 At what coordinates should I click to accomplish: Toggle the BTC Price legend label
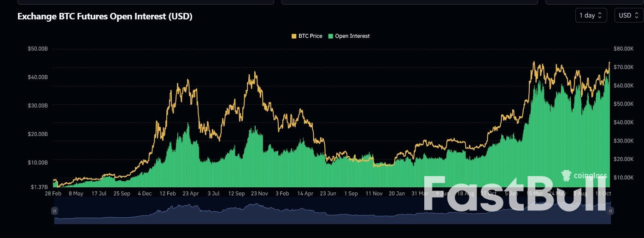click(x=310, y=36)
